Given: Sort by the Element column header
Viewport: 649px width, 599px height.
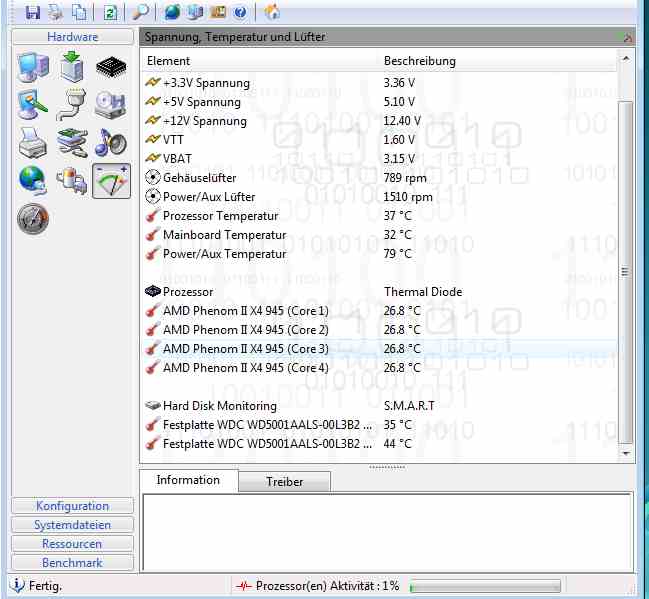Looking at the screenshot, I should pyautogui.click(x=260, y=61).
